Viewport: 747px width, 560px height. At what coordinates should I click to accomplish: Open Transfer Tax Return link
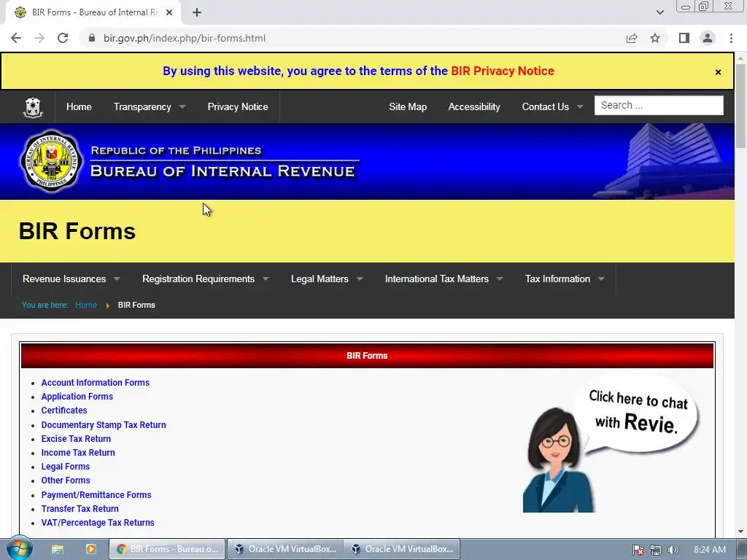(x=80, y=508)
